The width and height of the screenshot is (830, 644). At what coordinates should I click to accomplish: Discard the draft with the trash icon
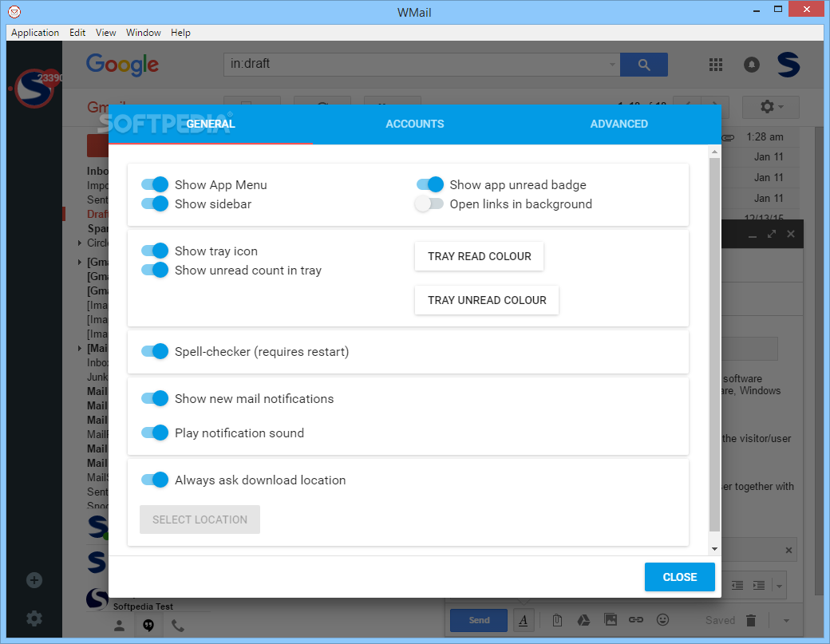[751, 620]
